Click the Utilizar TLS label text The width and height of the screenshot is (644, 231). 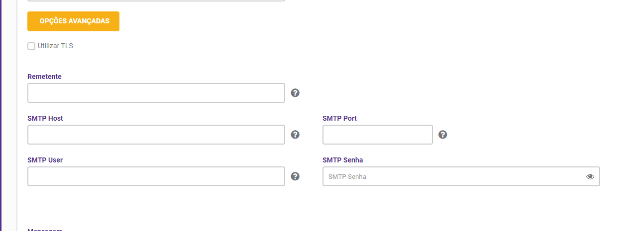[55, 46]
